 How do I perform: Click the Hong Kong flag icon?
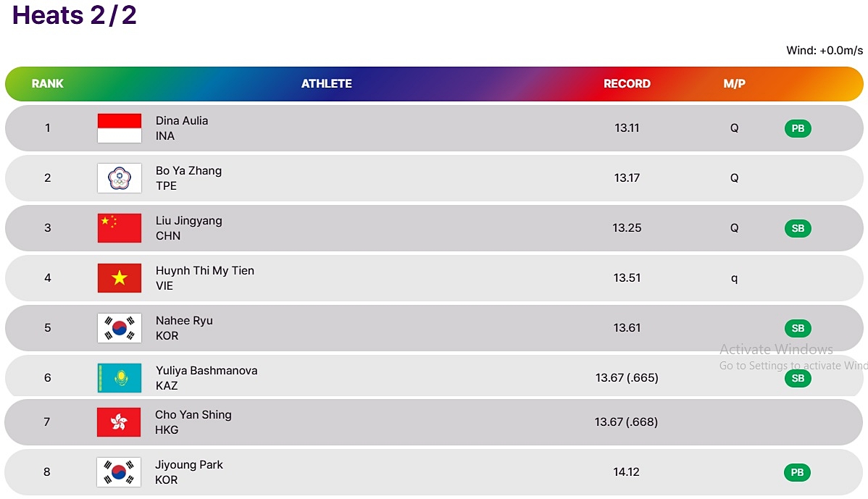point(119,422)
